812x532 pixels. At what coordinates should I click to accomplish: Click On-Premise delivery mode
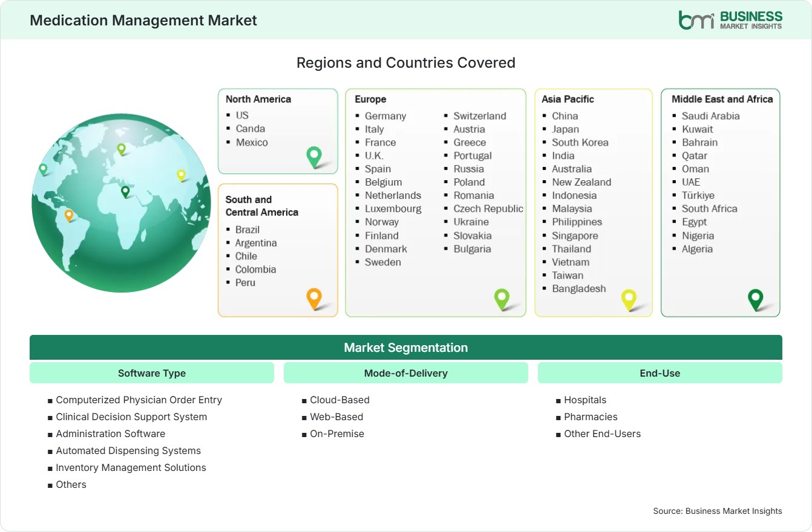(x=337, y=433)
